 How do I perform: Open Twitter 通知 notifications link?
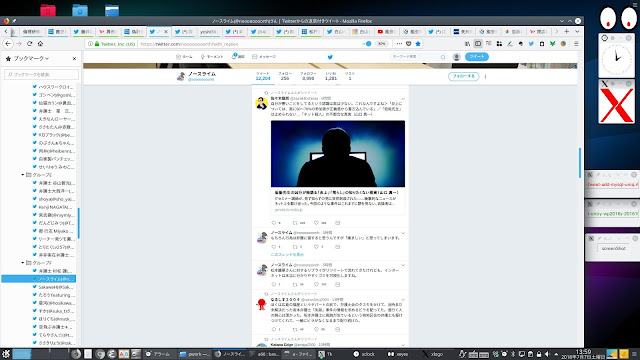point(238,57)
